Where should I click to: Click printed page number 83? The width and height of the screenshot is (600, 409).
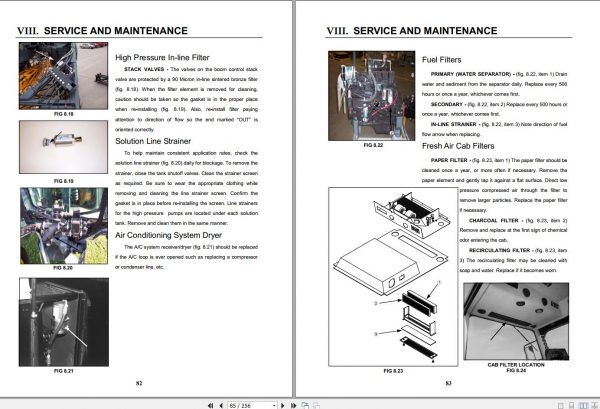click(x=449, y=383)
